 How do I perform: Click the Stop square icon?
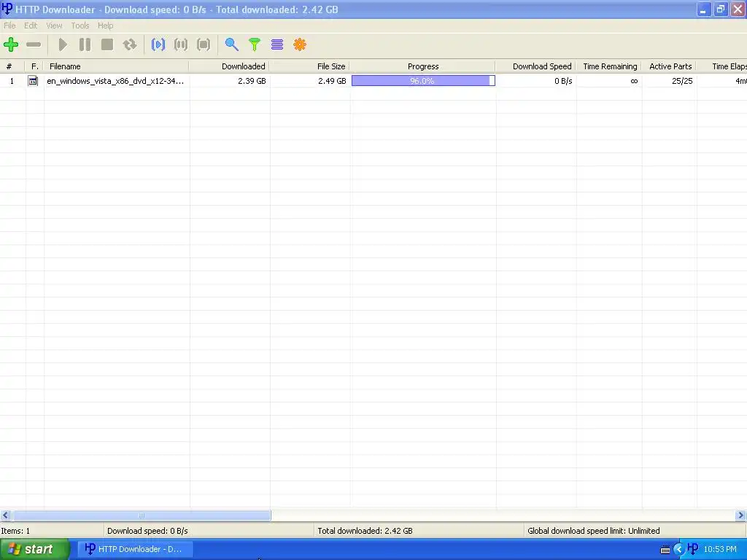107,44
